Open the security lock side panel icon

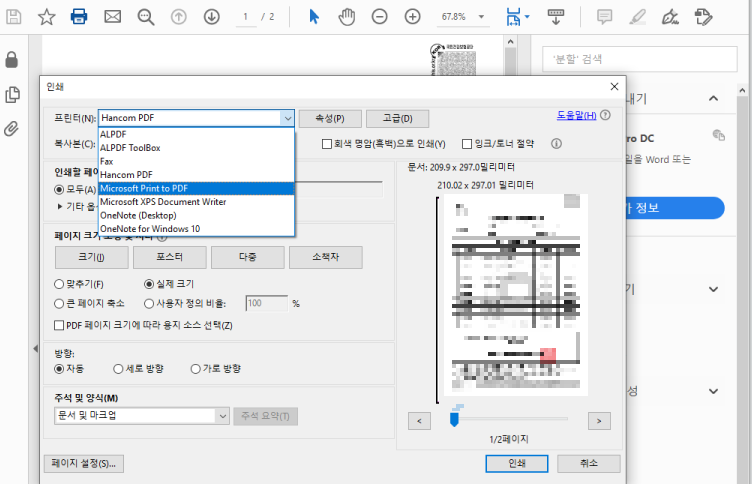12,60
